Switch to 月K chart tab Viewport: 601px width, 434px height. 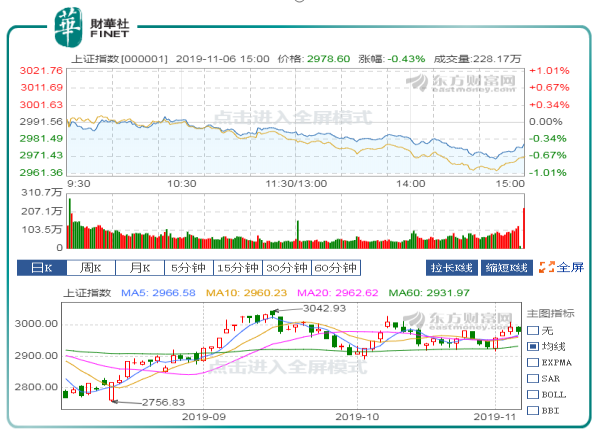tap(139, 268)
